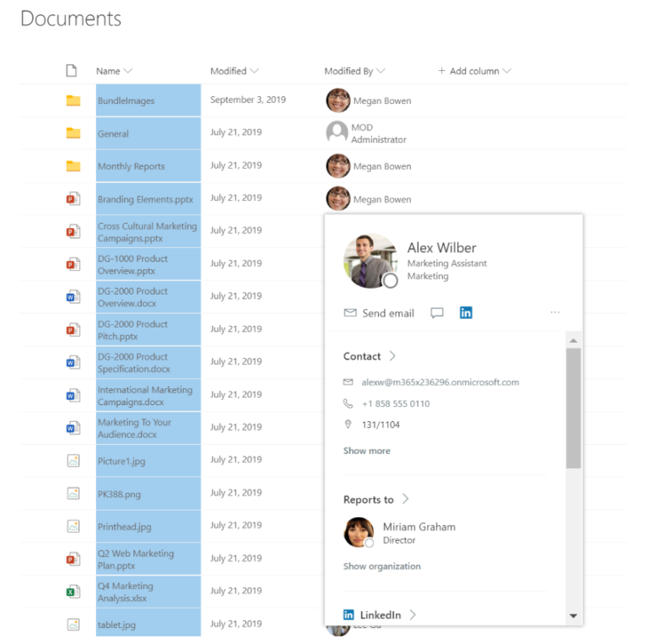Click the LinkedIn icon beside the chat icon
Screen dimensions: 648x644
click(466, 312)
